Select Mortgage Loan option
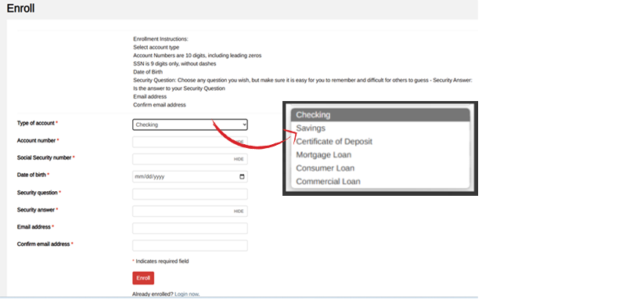This screenshot has height=300, width=644. 380,155
